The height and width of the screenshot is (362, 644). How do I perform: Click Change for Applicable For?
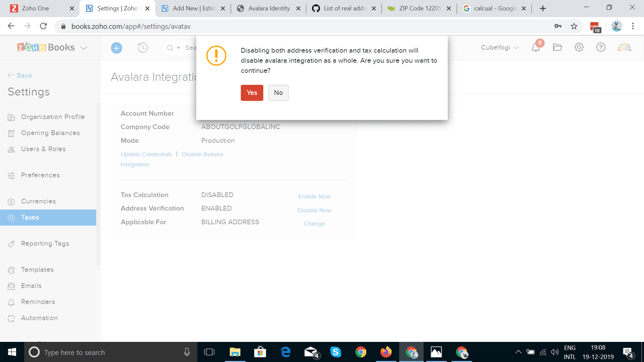point(314,224)
